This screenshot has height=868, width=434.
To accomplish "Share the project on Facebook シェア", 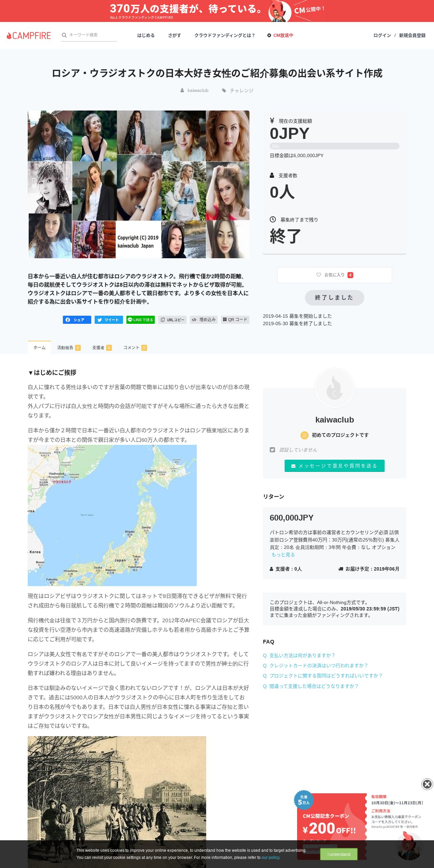I will click(x=77, y=320).
